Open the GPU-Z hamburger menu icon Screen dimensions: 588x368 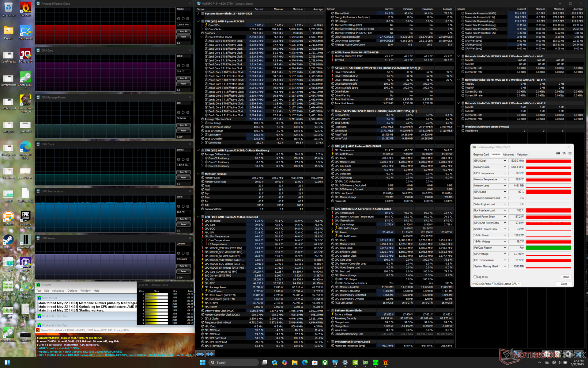570,153
